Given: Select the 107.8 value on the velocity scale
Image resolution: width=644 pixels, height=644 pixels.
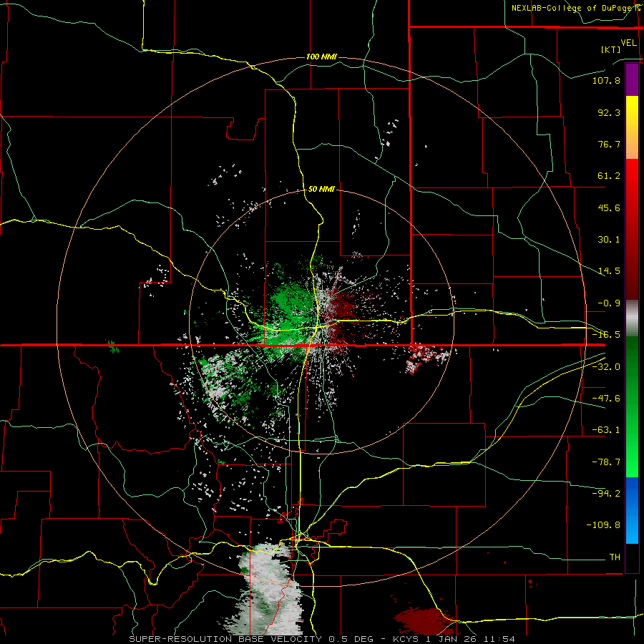Looking at the screenshot, I should (x=606, y=80).
